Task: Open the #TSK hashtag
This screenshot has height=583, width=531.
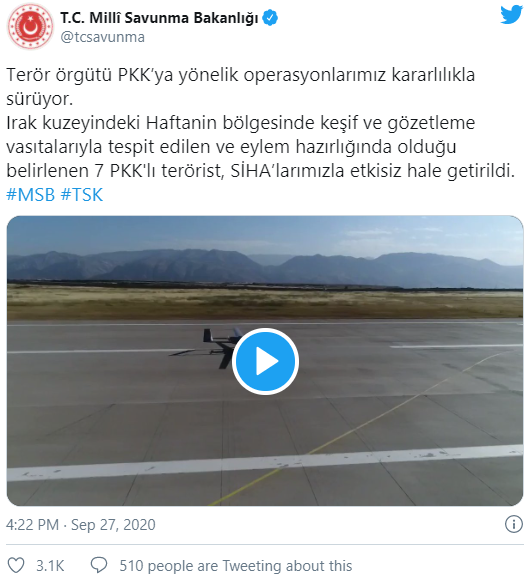Action: click(81, 195)
